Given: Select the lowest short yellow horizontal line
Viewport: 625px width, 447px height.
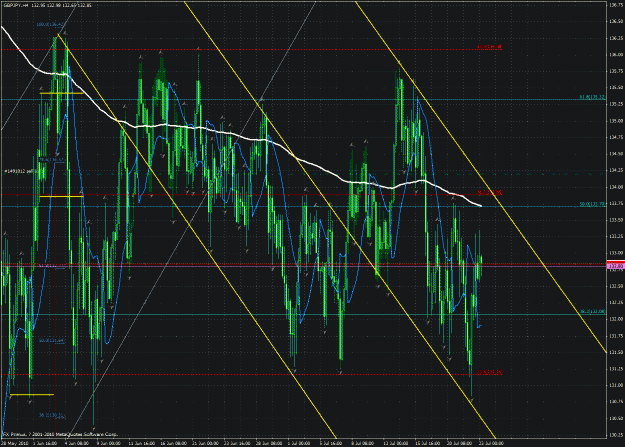Looking at the screenshot, I should [31, 395].
